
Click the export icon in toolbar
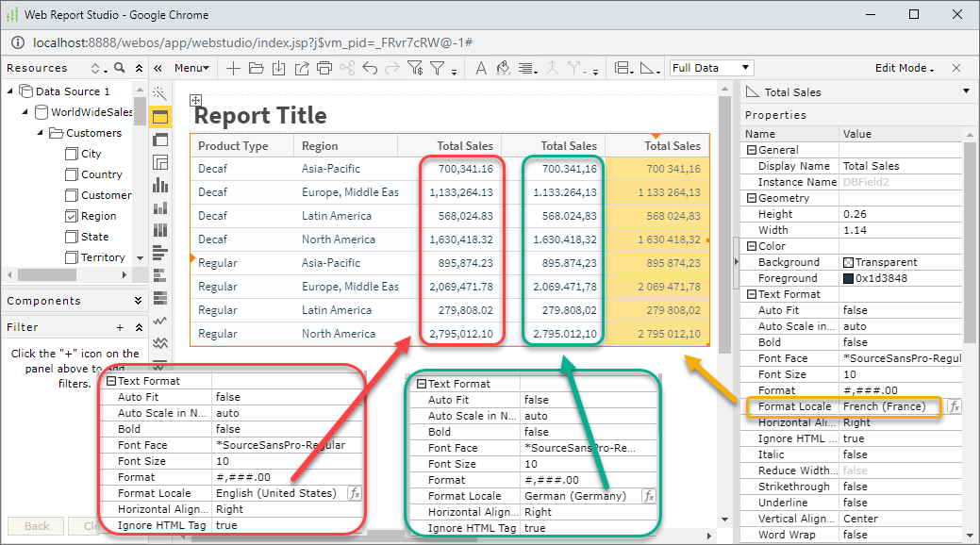click(302, 68)
